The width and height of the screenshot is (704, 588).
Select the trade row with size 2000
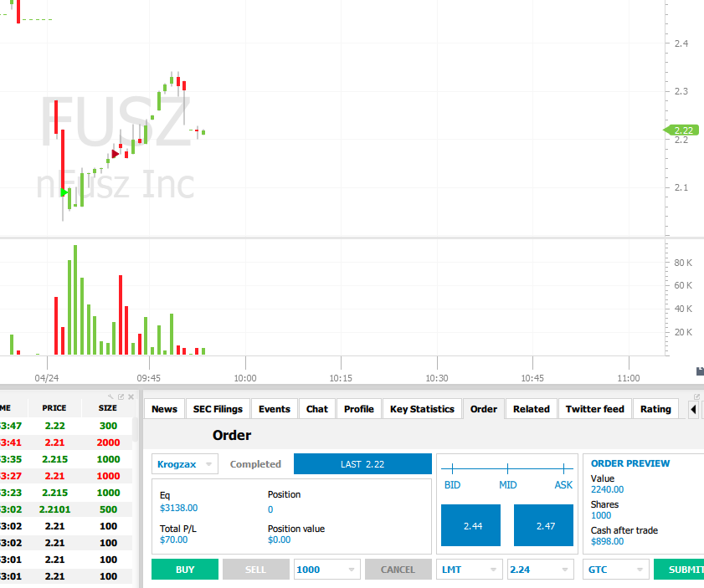point(66,442)
